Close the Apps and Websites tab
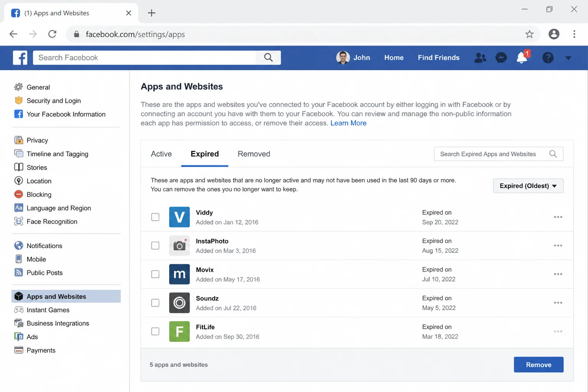Image resolution: width=588 pixels, height=392 pixels. pyautogui.click(x=129, y=13)
